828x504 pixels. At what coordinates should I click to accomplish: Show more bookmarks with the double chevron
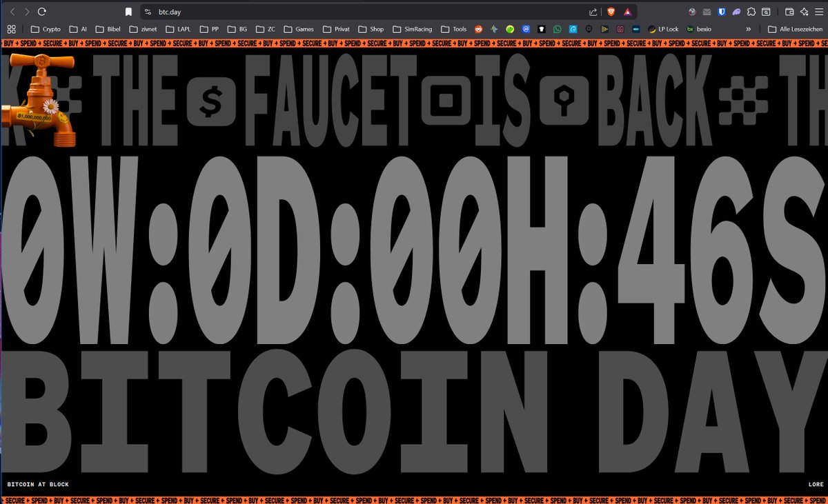(x=749, y=29)
